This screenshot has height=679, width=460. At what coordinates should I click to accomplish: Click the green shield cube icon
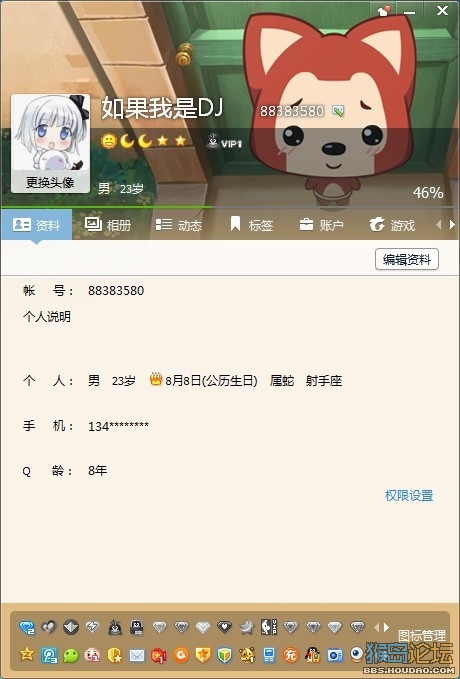pos(224,655)
